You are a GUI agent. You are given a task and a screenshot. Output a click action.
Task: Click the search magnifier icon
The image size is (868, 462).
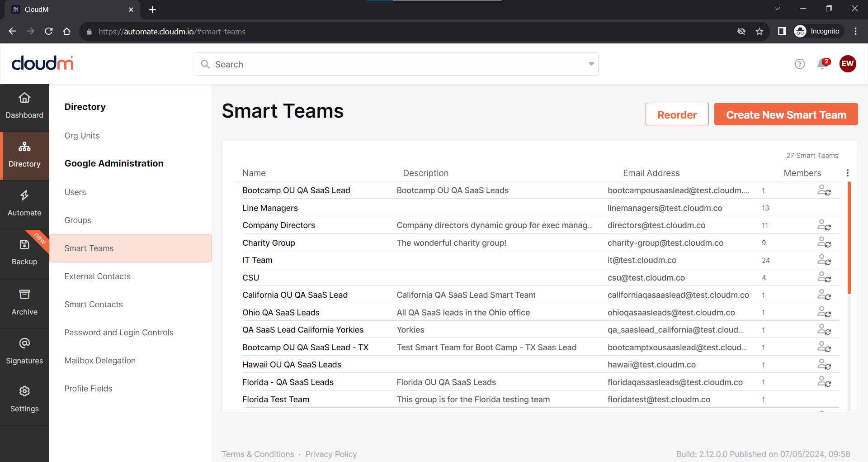coord(205,64)
